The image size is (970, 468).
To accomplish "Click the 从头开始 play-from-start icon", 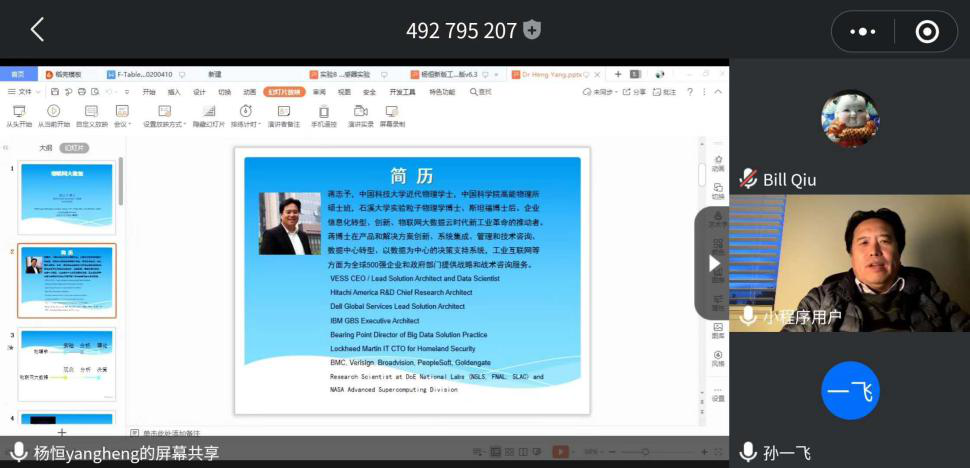I will (x=18, y=112).
